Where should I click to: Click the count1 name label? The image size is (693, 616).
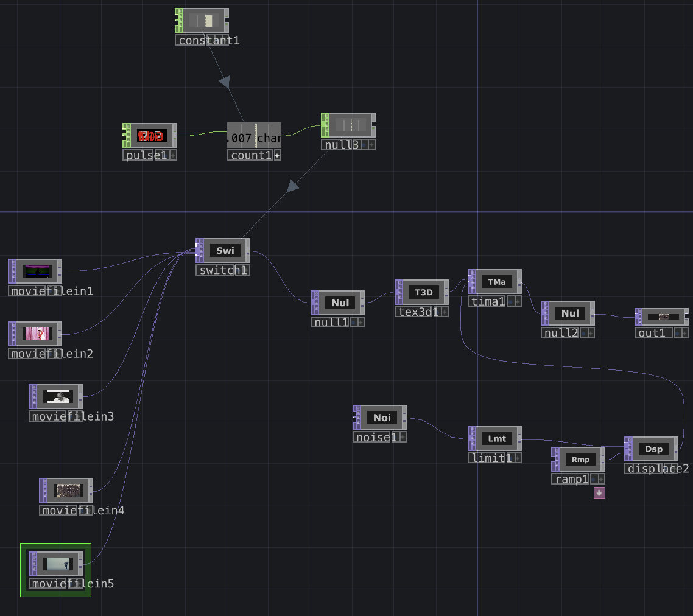pos(250,155)
